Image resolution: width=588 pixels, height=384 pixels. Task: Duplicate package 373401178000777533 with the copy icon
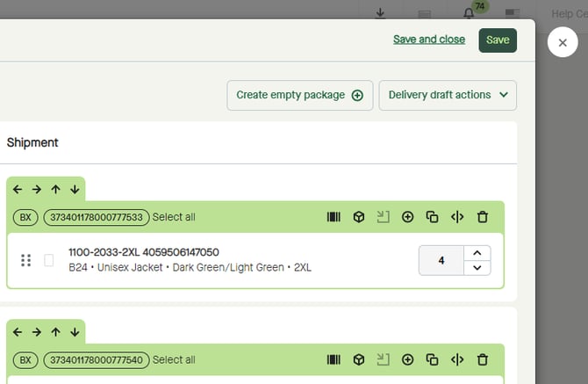click(x=432, y=217)
